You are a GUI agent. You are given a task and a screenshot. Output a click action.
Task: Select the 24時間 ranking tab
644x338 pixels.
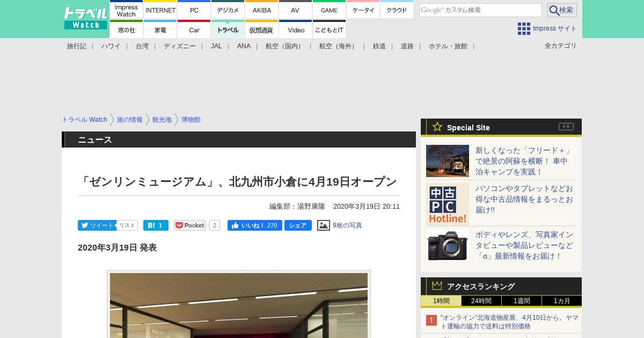[x=481, y=301]
